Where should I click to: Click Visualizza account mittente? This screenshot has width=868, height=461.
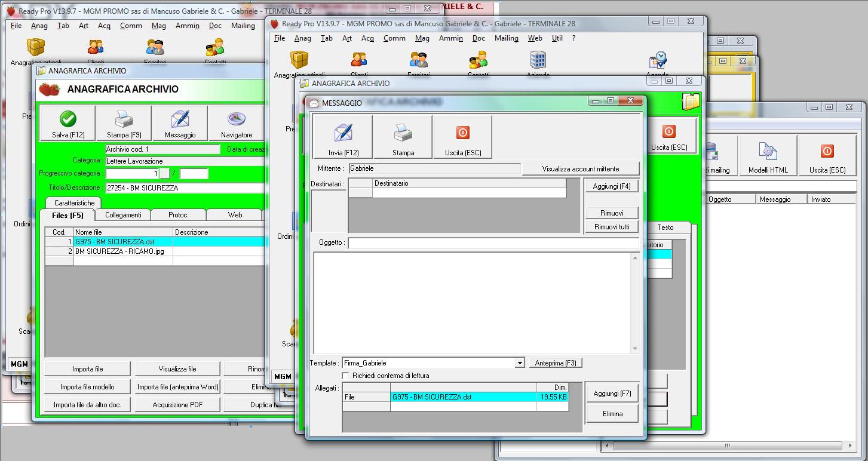point(580,169)
